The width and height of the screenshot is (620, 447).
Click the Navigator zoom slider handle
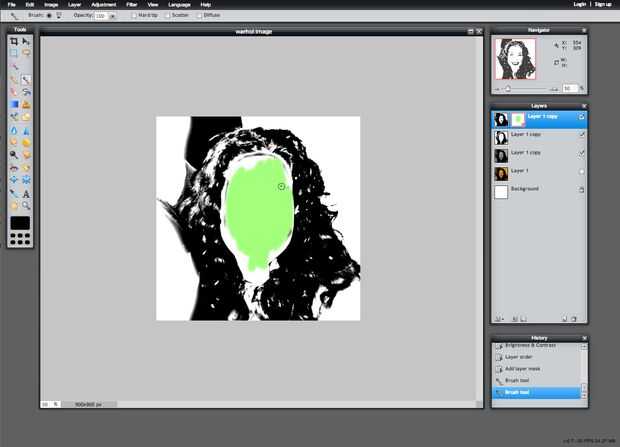coord(508,89)
